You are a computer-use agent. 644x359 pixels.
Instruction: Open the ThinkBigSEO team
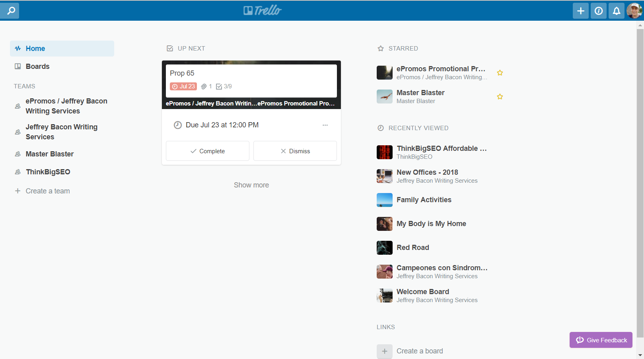[x=62, y=172]
